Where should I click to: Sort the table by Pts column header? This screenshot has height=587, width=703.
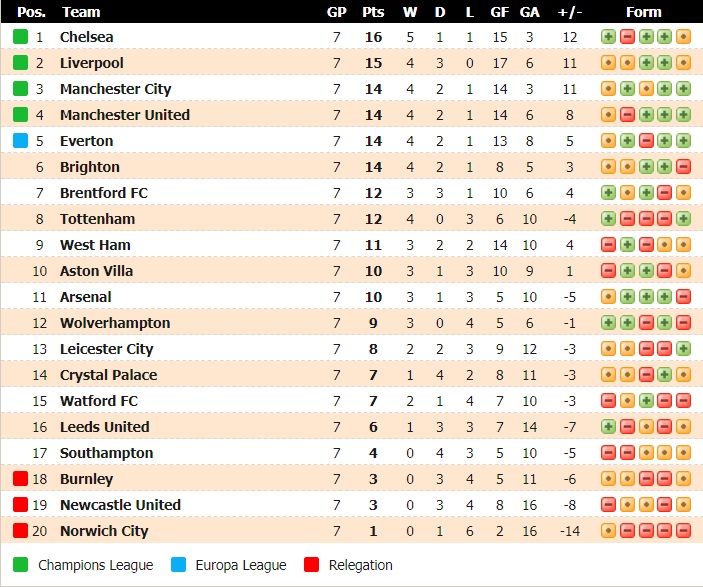coord(373,12)
